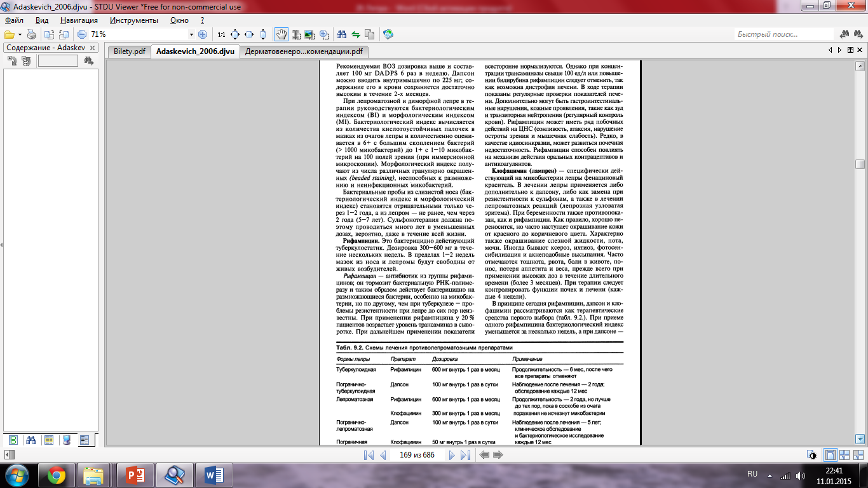Image resolution: width=868 pixels, height=488 pixels.
Task: Click the contents panel find-next binoculars
Action: (x=88, y=61)
